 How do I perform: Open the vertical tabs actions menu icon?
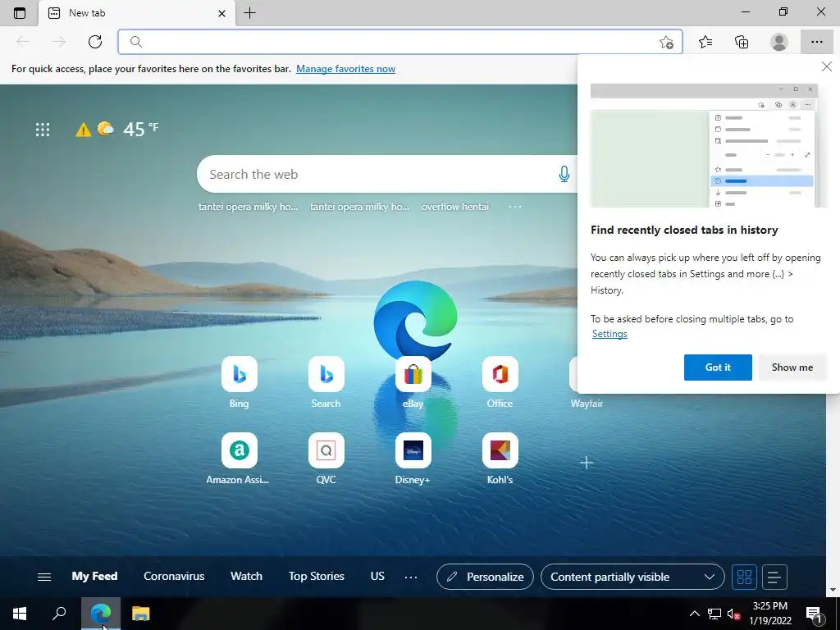pos(20,13)
